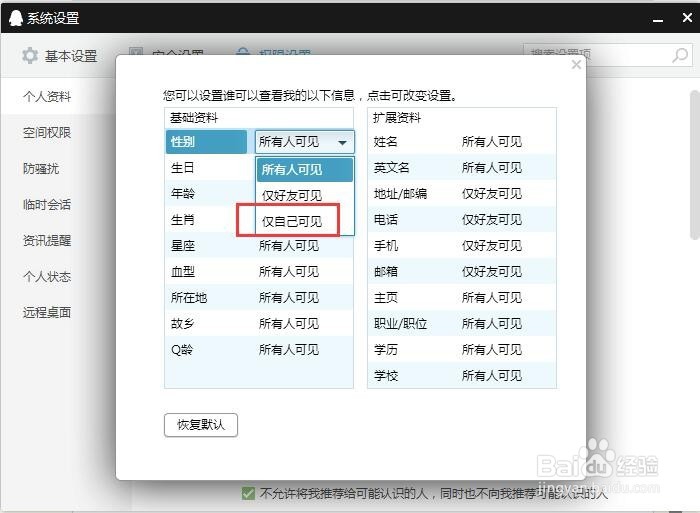Click the 恢复默认 button

[x=201, y=425]
